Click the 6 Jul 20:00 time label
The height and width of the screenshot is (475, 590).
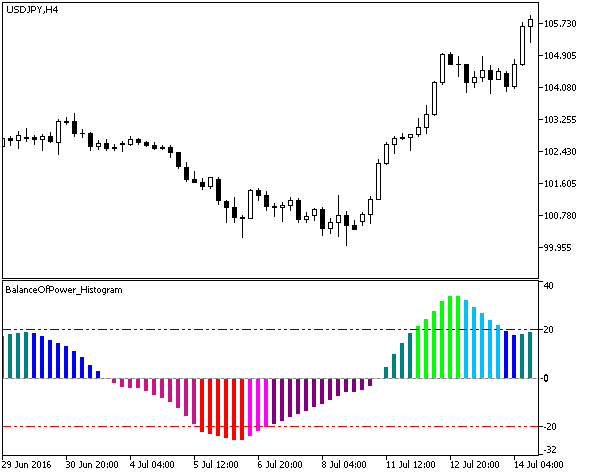(280, 464)
